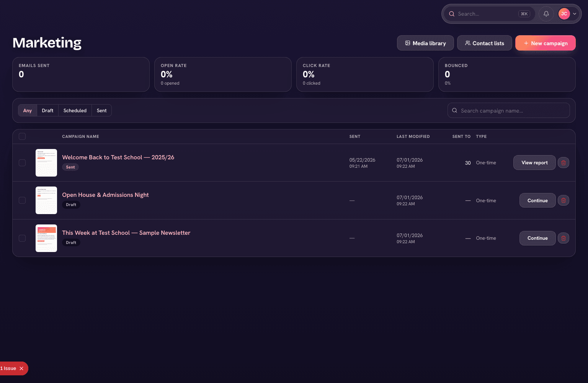
Task: Click the Bounced stat card
Action: point(507,75)
